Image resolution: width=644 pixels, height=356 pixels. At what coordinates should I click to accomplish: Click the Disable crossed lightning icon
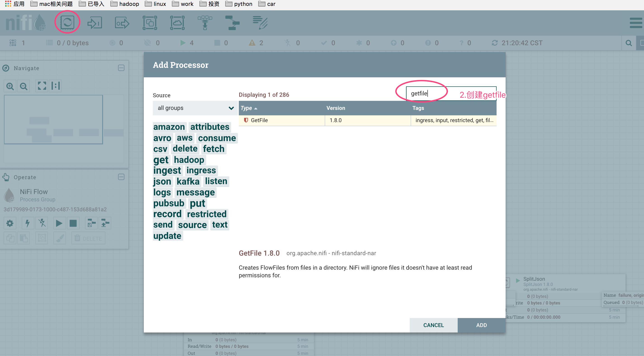(42, 223)
